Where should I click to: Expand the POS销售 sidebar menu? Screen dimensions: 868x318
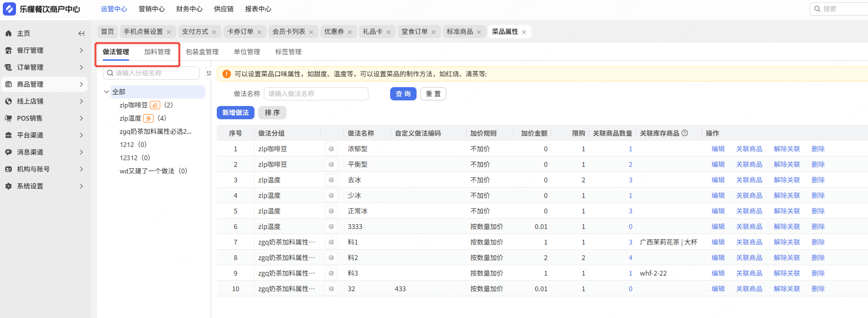[81, 118]
